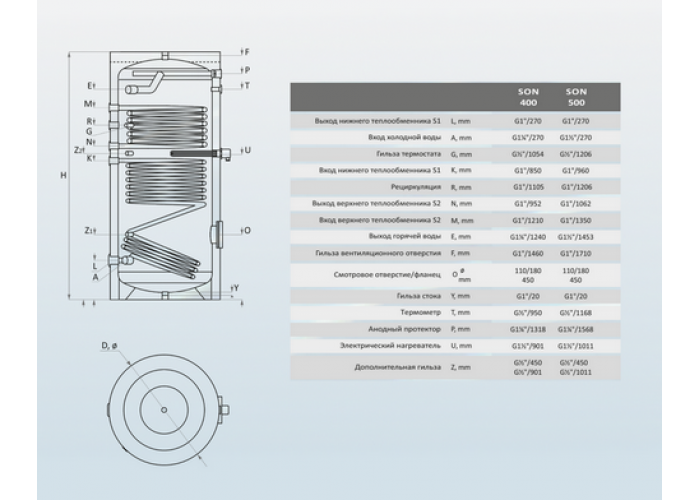Select row label 'Гильза термостата'
The image size is (700, 500).
pyautogui.click(x=408, y=154)
